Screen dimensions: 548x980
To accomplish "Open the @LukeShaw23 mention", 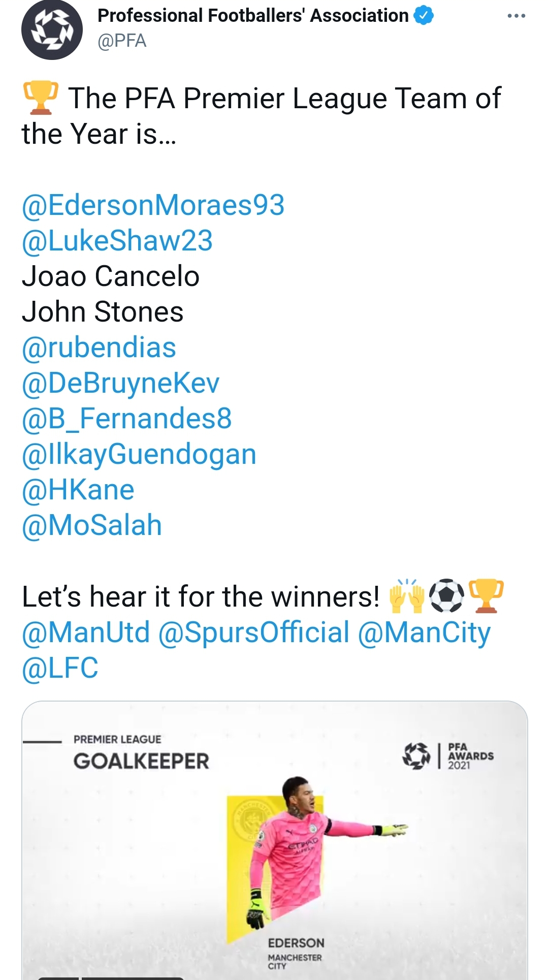I will (x=117, y=241).
